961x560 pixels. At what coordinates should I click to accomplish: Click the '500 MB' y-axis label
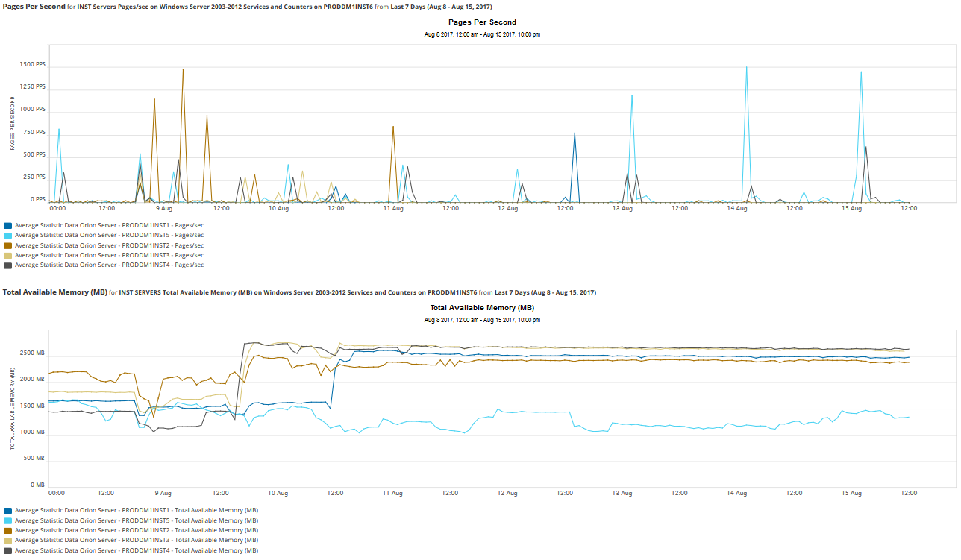(x=36, y=459)
